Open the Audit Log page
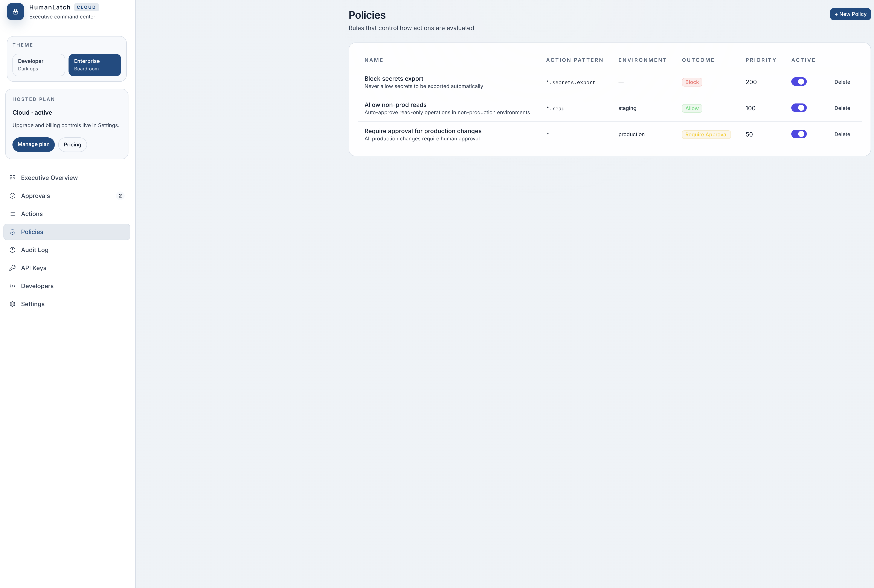This screenshot has height=588, width=874. coord(35,250)
